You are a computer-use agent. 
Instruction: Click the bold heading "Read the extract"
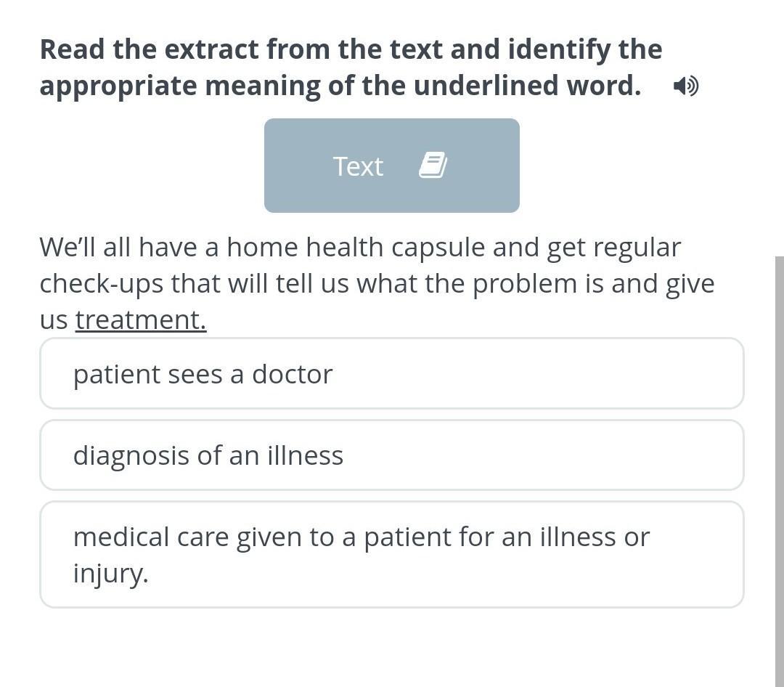click(x=149, y=49)
